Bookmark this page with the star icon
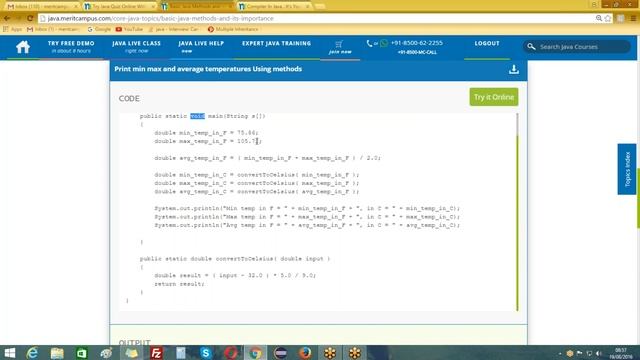The height and width of the screenshot is (360, 640). 608,18
